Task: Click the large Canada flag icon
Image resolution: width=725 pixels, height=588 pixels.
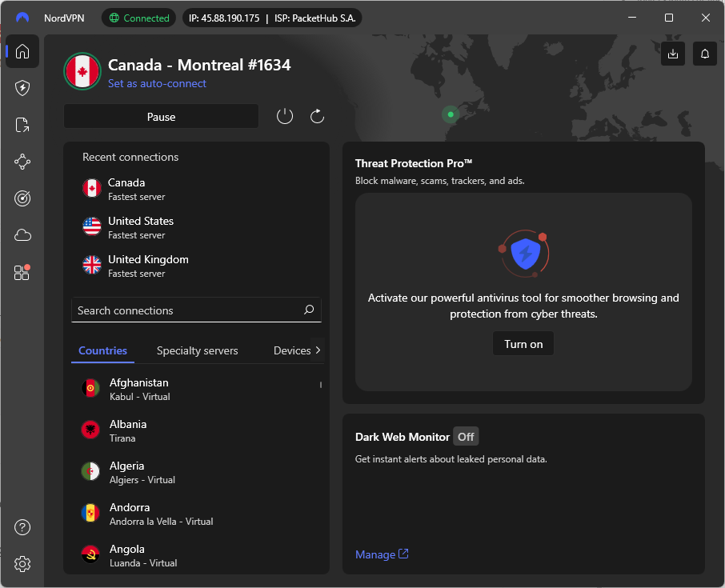Action: tap(82, 72)
